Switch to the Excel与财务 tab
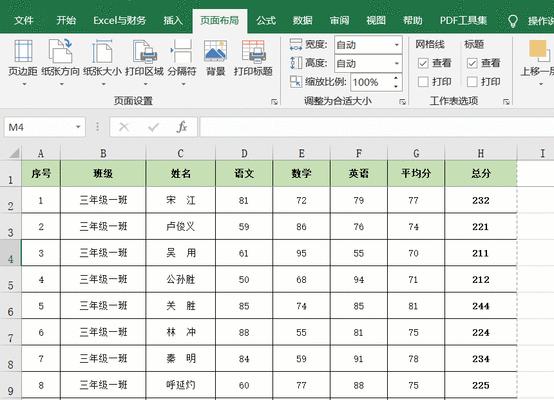The width and height of the screenshot is (554, 400). click(x=119, y=20)
